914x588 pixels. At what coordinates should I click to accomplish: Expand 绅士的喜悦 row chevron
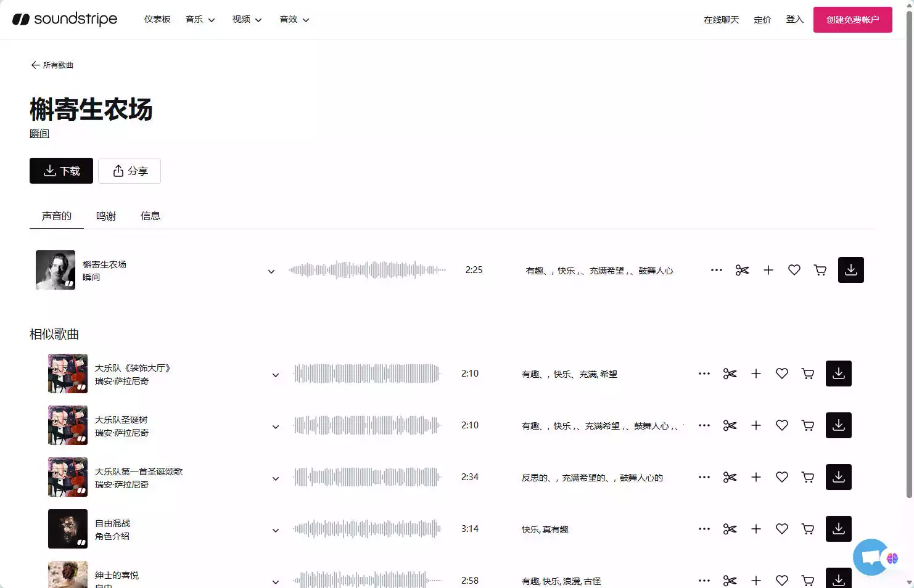276,582
